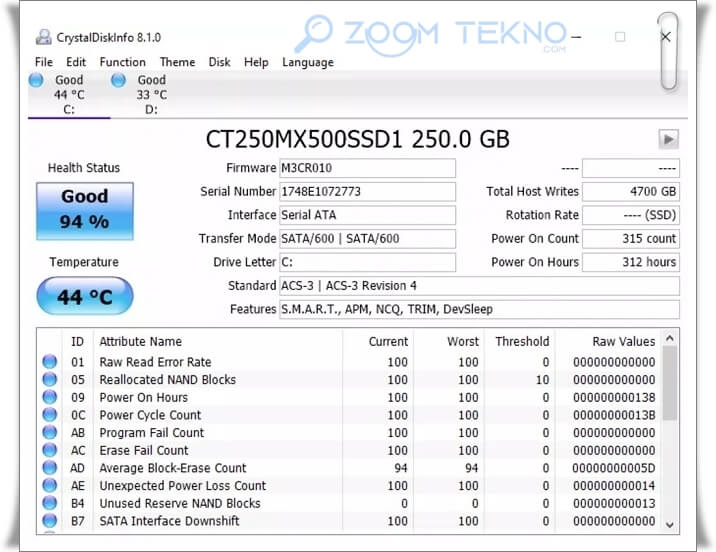
Task: Select the Program Fail Count row text
Action: [x=152, y=433]
